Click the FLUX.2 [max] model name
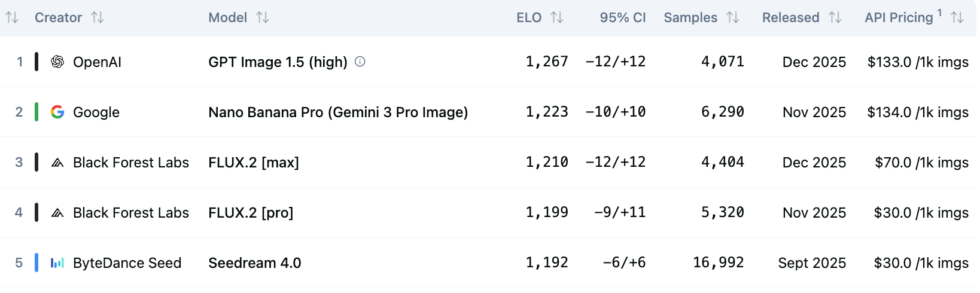Screen dimensions: 980x293 coord(253,162)
